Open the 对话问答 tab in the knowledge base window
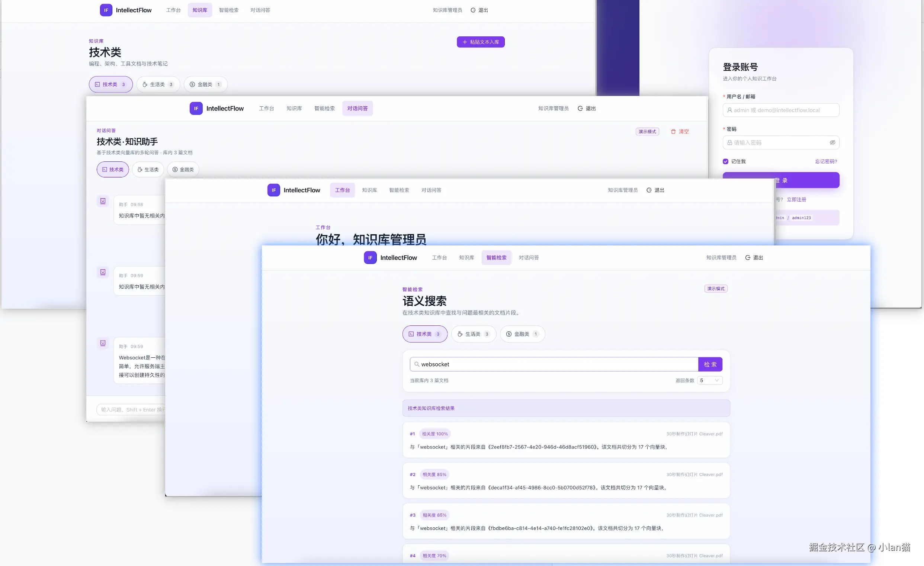 [260, 10]
